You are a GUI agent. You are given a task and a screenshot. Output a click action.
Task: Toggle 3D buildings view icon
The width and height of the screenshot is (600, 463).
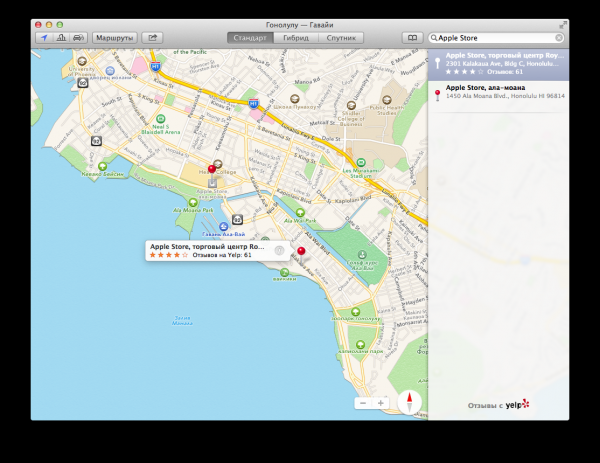click(x=61, y=38)
